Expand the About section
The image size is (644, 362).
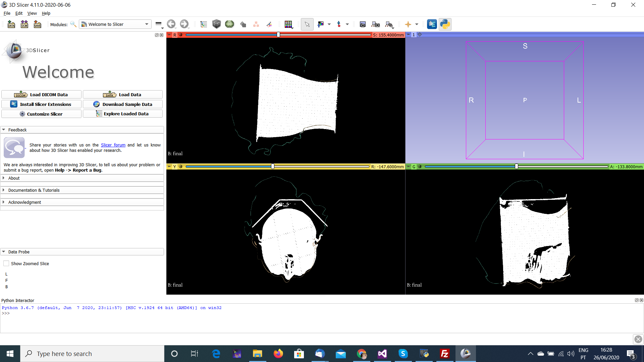pyautogui.click(x=82, y=178)
